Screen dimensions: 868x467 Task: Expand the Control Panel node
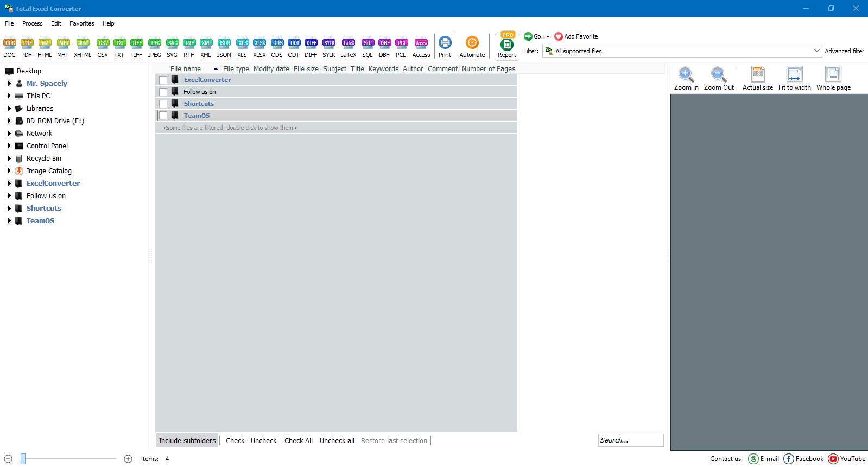pos(9,146)
